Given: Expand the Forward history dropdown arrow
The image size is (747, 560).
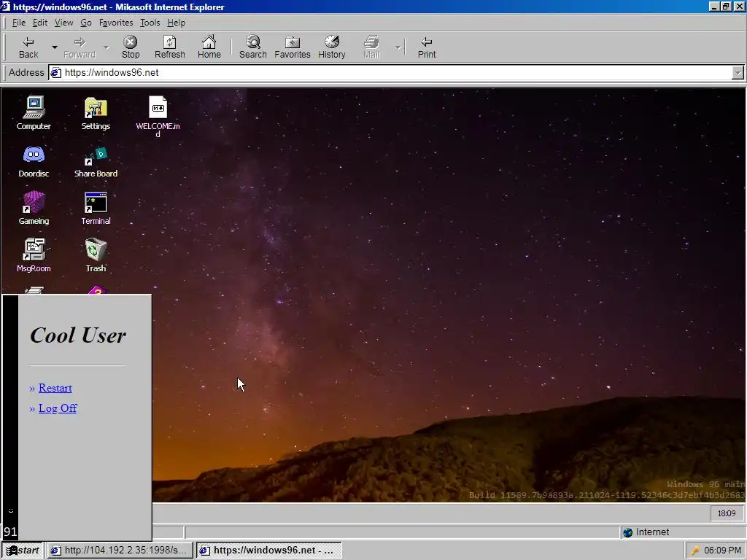Looking at the screenshot, I should coord(106,47).
